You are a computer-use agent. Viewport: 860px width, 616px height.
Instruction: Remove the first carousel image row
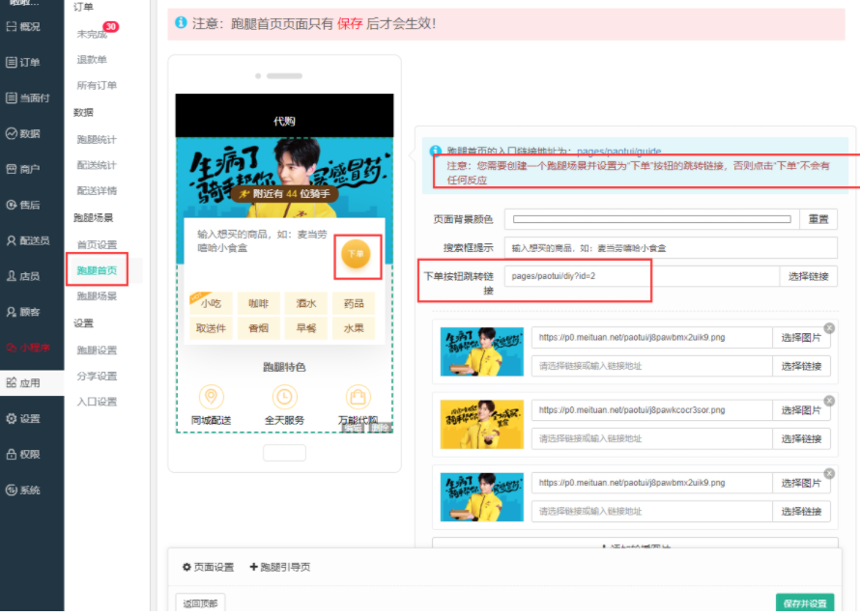tap(829, 327)
